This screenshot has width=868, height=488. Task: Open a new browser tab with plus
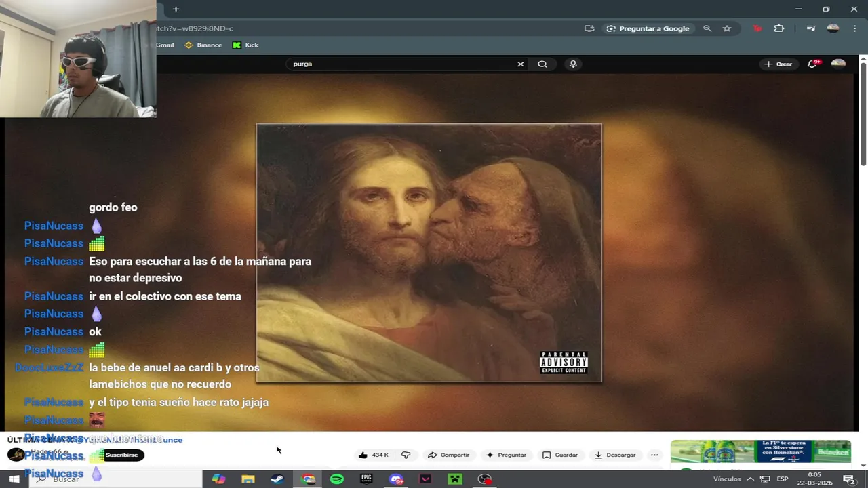click(176, 9)
